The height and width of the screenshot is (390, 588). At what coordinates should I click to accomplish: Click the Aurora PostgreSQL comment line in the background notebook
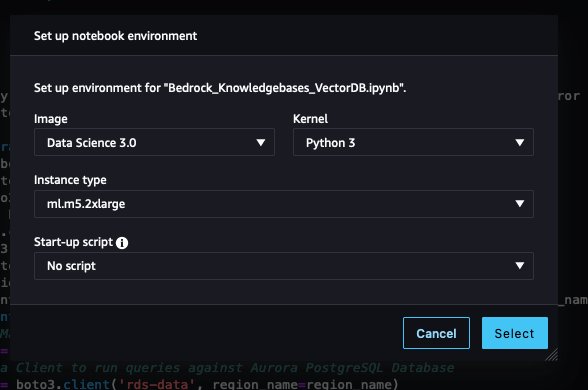tap(227, 368)
